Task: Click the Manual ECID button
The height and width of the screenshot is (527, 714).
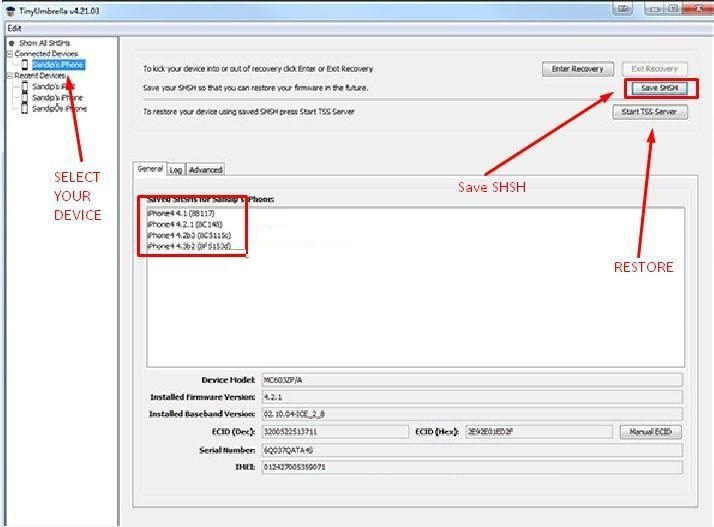Action: click(x=651, y=432)
